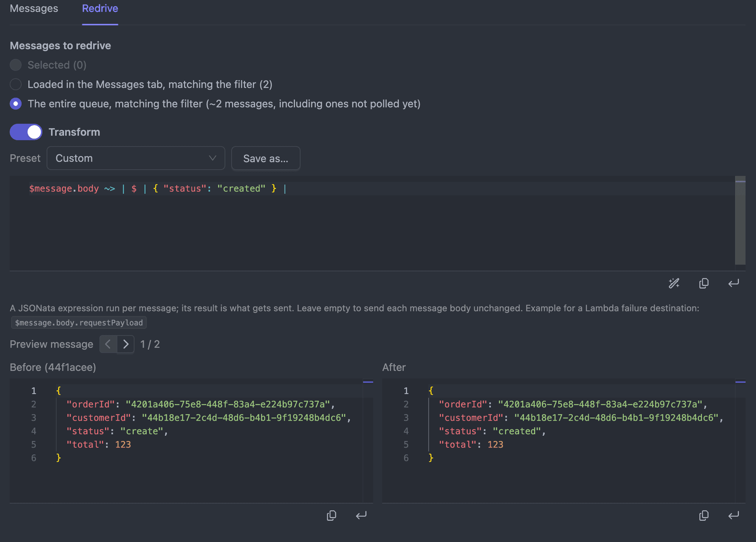Click the 'Save as...' button
Viewport: 756px width, 542px height.
(x=266, y=158)
